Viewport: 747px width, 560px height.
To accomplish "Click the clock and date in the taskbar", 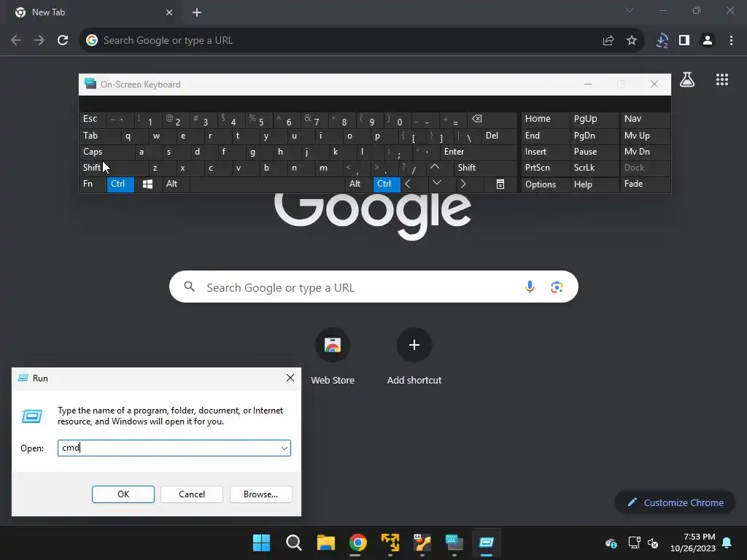I will 693,542.
